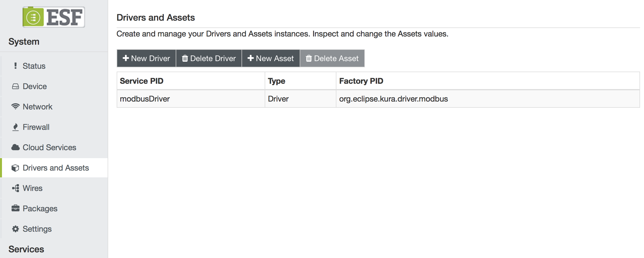
Task: Click the Status exclamation icon
Action: pyautogui.click(x=16, y=66)
